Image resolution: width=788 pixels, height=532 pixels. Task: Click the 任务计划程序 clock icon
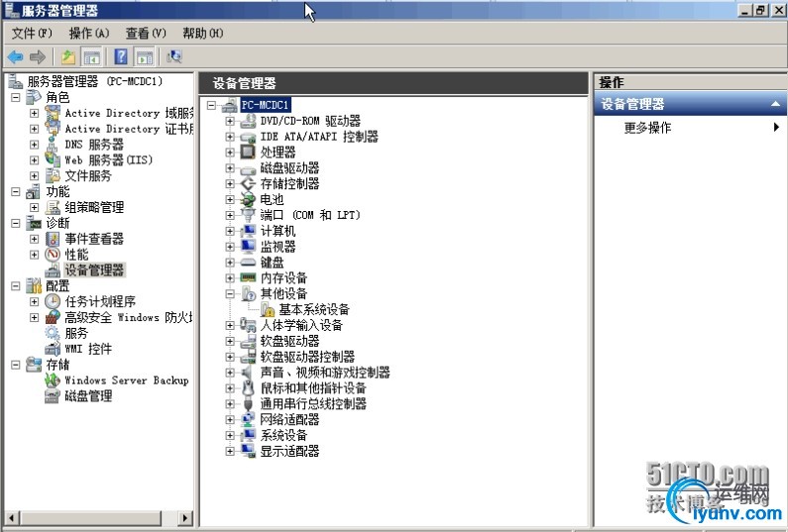(x=53, y=302)
